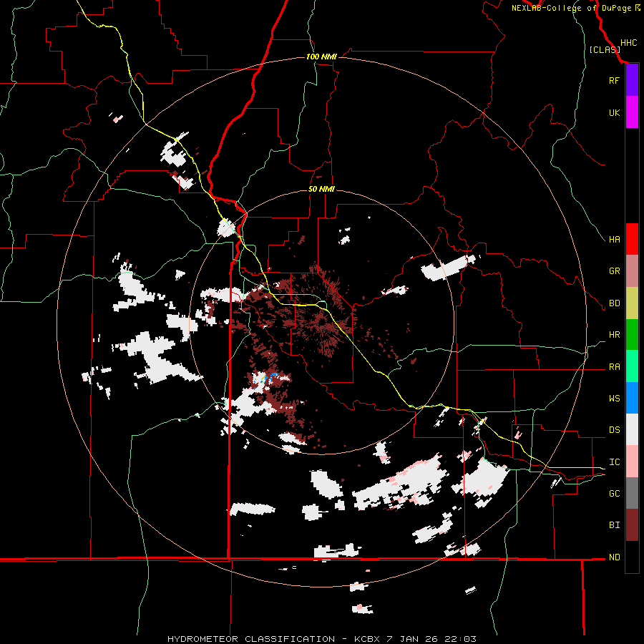The width and height of the screenshot is (644, 644).
Task: Click the blue WS color swatch
Action: pyautogui.click(x=632, y=398)
